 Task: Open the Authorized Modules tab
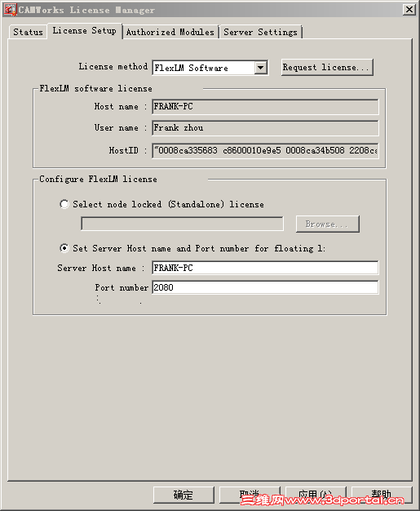coord(170,32)
